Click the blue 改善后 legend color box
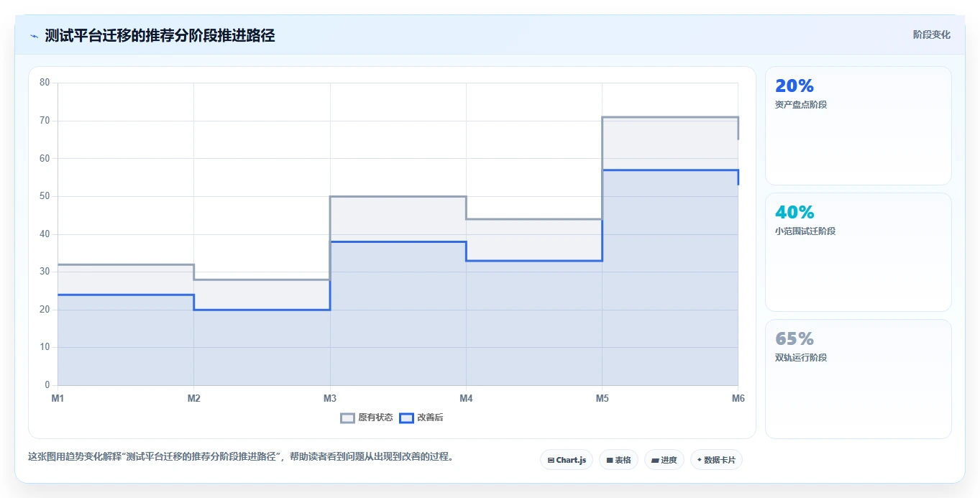 coord(406,418)
